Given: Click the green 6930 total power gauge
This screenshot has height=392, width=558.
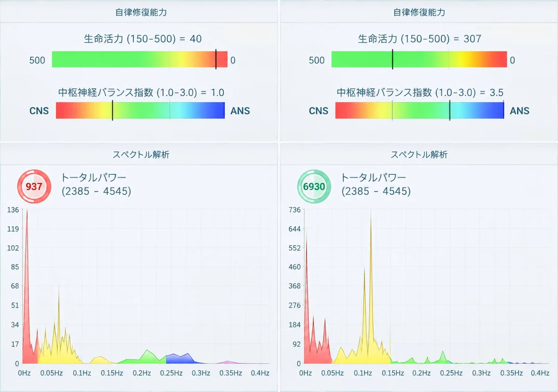Looking at the screenshot, I should (x=314, y=187).
